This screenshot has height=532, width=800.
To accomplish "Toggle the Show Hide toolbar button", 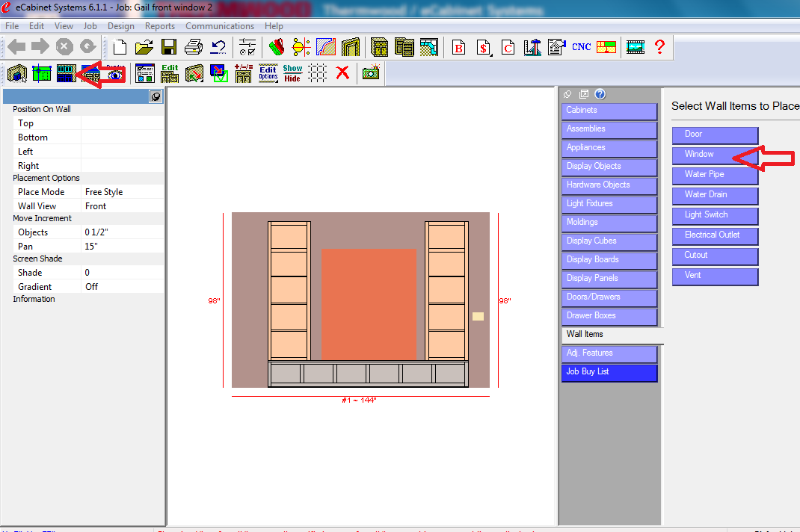I will click(x=292, y=73).
